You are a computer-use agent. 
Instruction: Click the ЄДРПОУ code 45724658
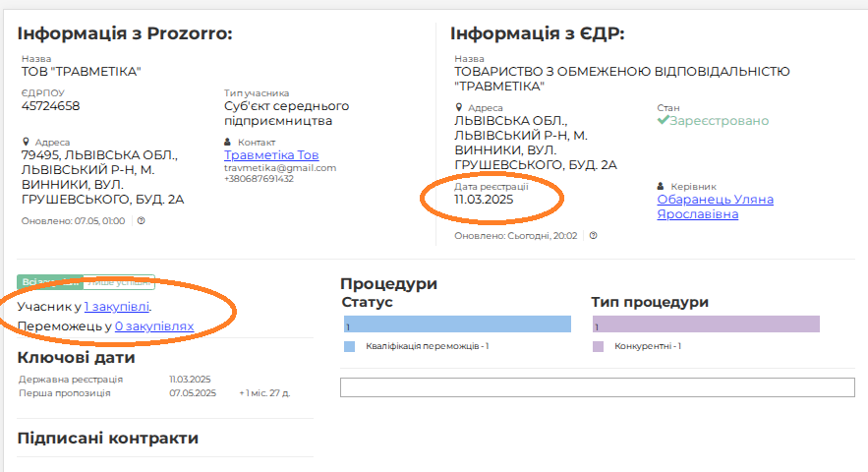tap(50, 106)
